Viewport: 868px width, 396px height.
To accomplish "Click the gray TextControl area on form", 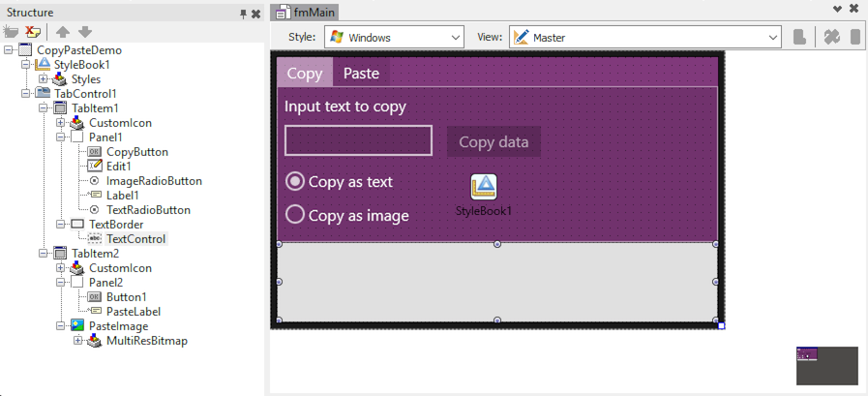I will (497, 282).
